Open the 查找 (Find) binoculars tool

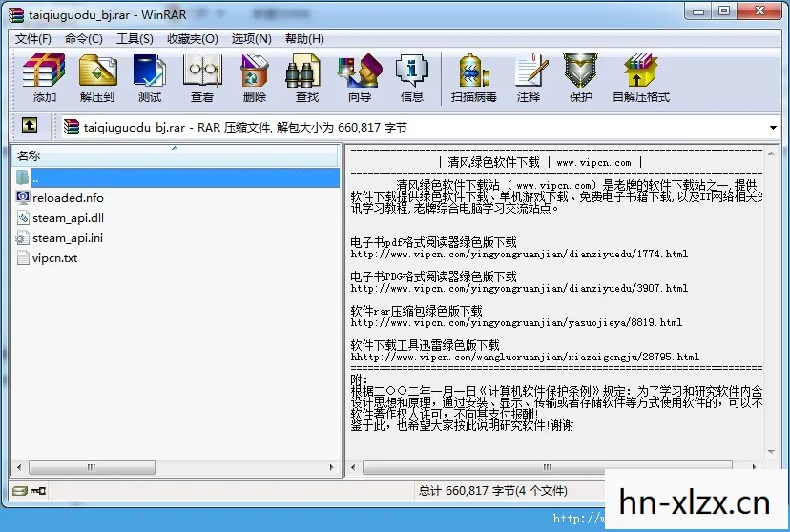pos(307,78)
